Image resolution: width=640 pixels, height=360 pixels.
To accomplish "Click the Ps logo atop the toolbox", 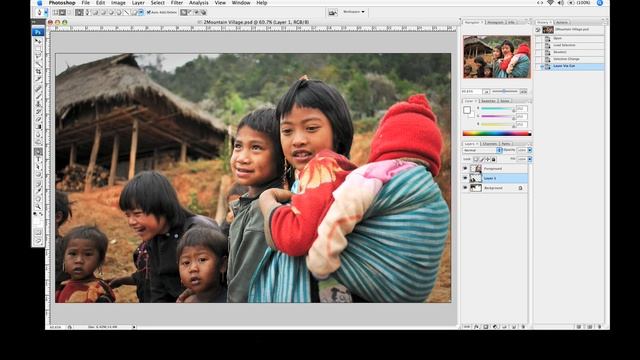I will 38,32.
